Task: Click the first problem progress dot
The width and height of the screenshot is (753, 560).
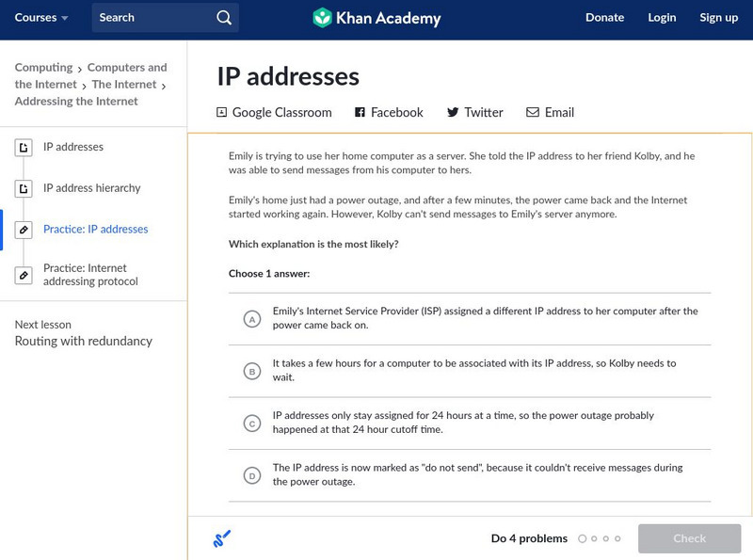Action: [x=583, y=539]
